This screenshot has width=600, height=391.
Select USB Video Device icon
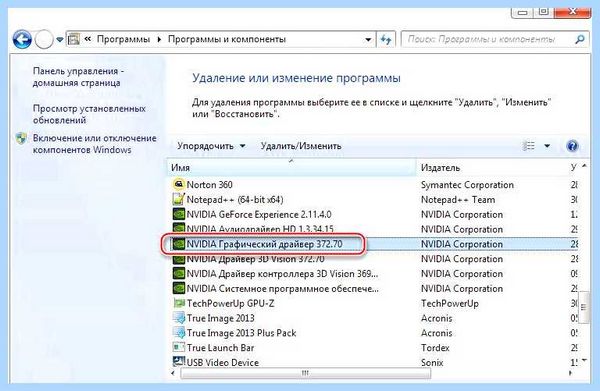[x=178, y=362]
